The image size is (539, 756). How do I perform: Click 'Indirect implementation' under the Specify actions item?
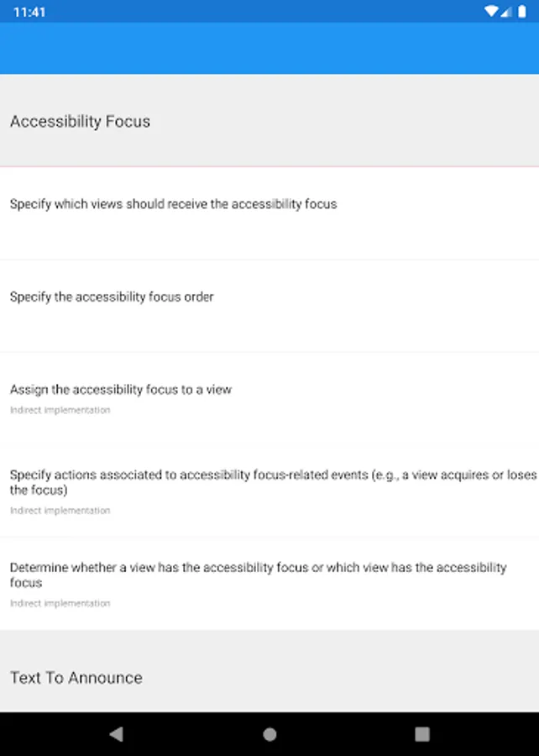coord(60,511)
